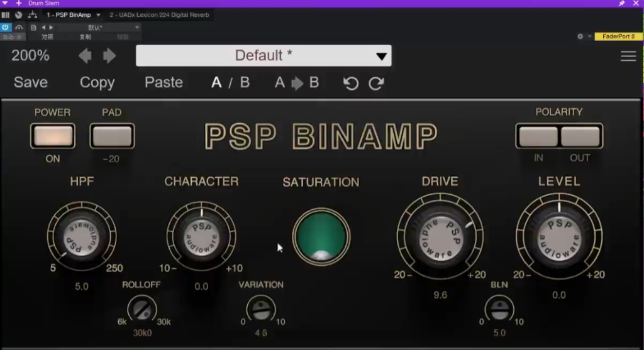This screenshot has width=644, height=350.
Task: Click the greyed 粘贴 paste button
Action: pos(123,37)
